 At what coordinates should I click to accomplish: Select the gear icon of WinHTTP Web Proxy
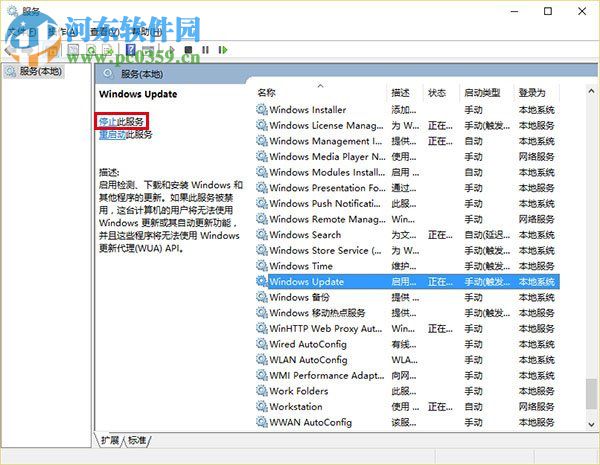tap(262, 328)
